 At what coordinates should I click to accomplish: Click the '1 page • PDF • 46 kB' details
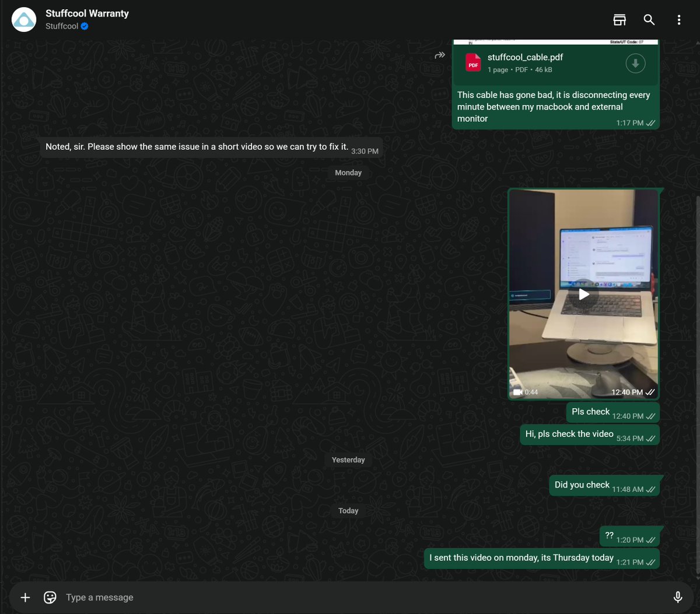(x=520, y=70)
